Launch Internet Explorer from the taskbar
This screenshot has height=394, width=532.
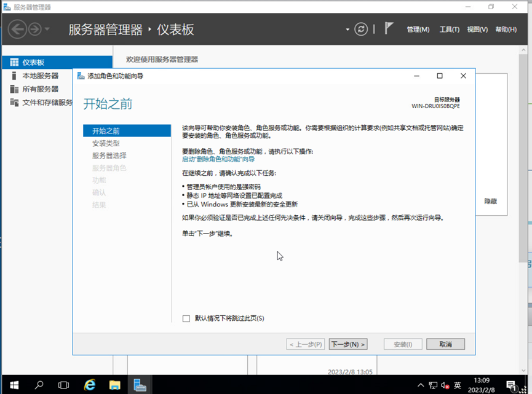pos(90,385)
